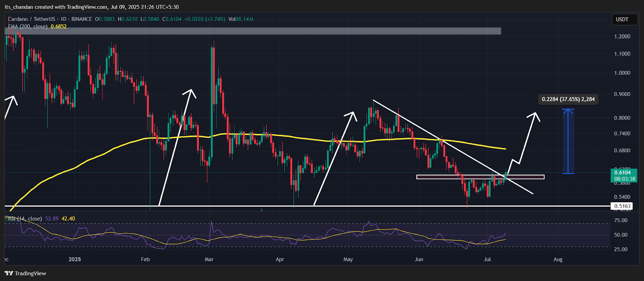Image resolution: width=644 pixels, height=281 pixels.
Task: Click the 0.5400 price axis label
Action: tap(622, 197)
